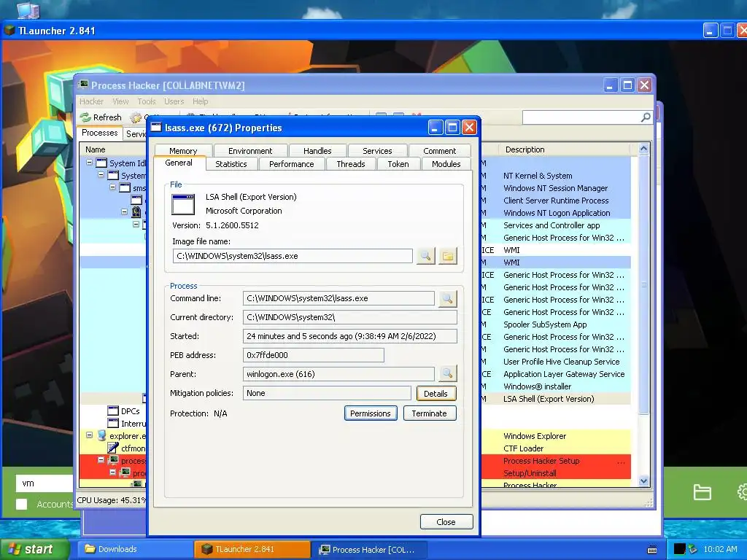747x560 pixels.
Task: Click the Process Hacker search input box
Action: 581,117
